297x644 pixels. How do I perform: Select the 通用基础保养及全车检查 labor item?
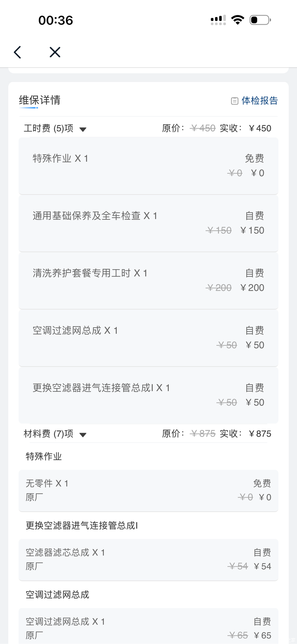click(148, 223)
